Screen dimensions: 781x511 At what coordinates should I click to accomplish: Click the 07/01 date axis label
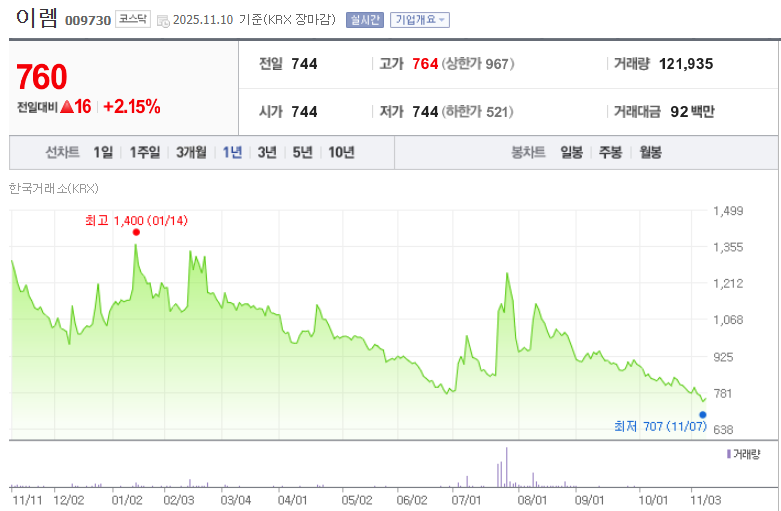[467, 500]
